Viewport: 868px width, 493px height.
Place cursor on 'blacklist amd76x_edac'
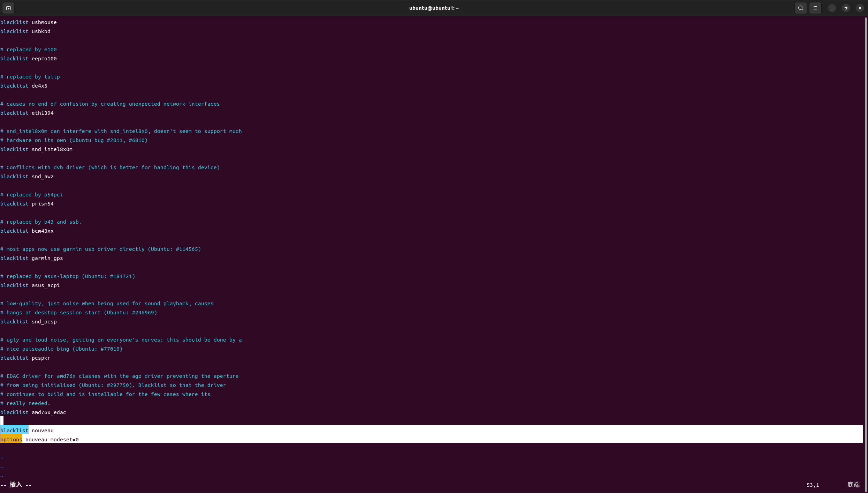[x=33, y=412]
